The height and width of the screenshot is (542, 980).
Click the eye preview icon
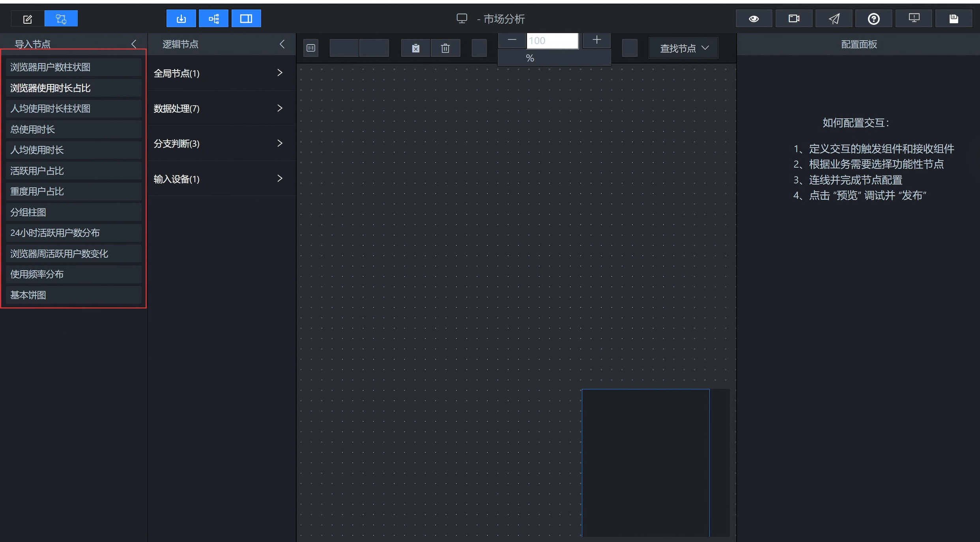coord(754,19)
